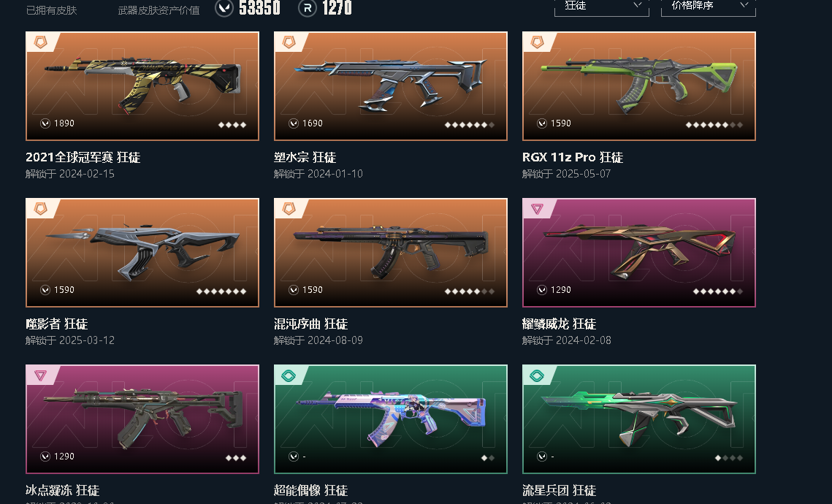Click the green tier badge on 超能偶像 狂徒
Viewport: 832px width, 504px height.
click(x=289, y=375)
